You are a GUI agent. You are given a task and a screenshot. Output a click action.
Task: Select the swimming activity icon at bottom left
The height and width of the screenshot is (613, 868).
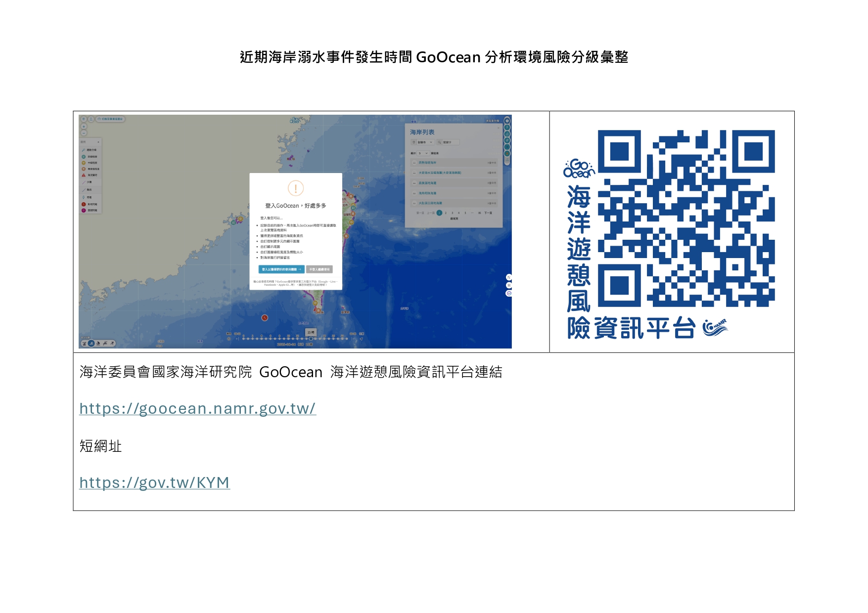(x=91, y=343)
